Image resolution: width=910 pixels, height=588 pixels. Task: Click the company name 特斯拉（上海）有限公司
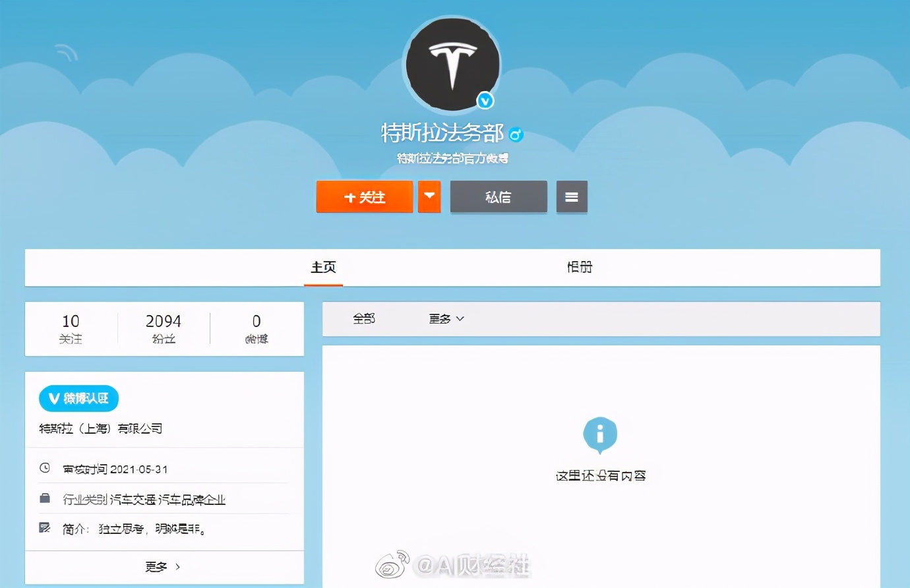pyautogui.click(x=101, y=428)
